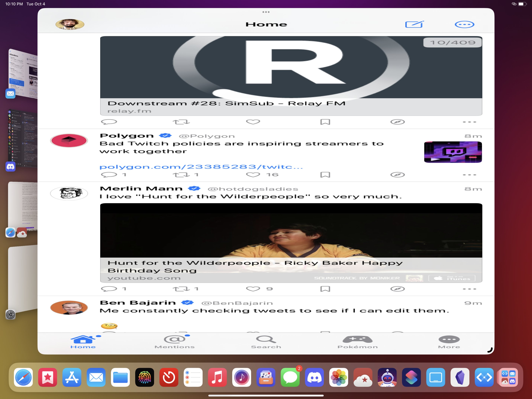This screenshot has height=399, width=532.
Task: Tap the 10/409 unread counter badge
Action: (452, 43)
